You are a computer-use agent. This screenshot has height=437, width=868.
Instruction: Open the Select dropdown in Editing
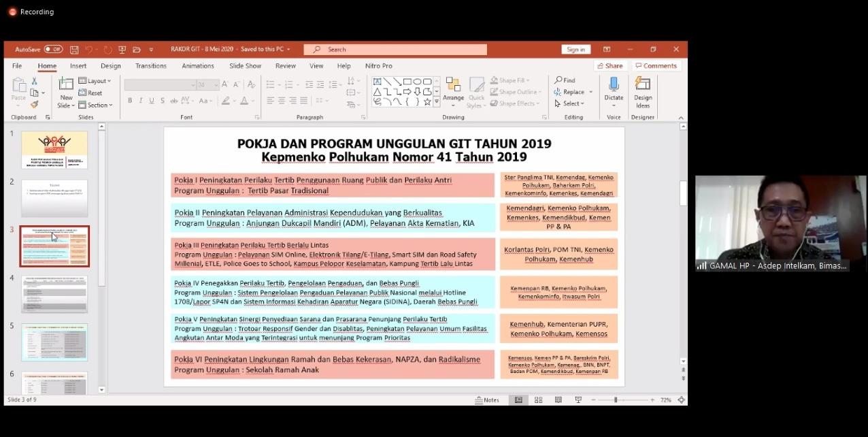(570, 103)
